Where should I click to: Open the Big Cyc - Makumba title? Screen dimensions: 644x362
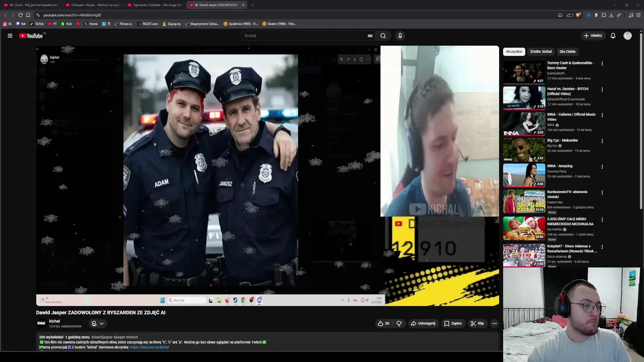[562, 140]
